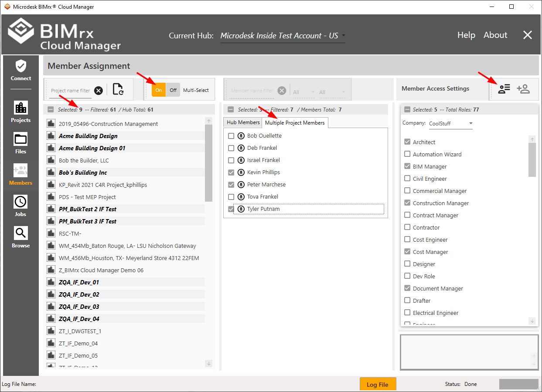Uncheck the BIM Manager role checkbox
Screen dimensions: 542x392
(407, 166)
